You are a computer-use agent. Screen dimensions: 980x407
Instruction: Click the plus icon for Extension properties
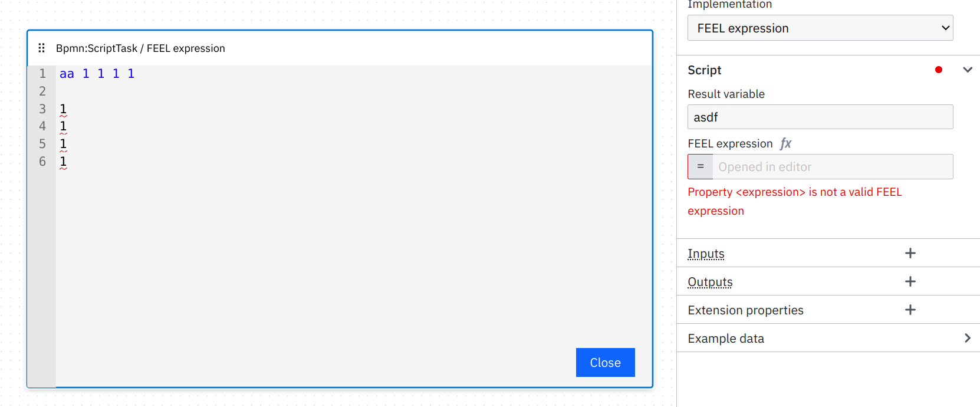910,309
